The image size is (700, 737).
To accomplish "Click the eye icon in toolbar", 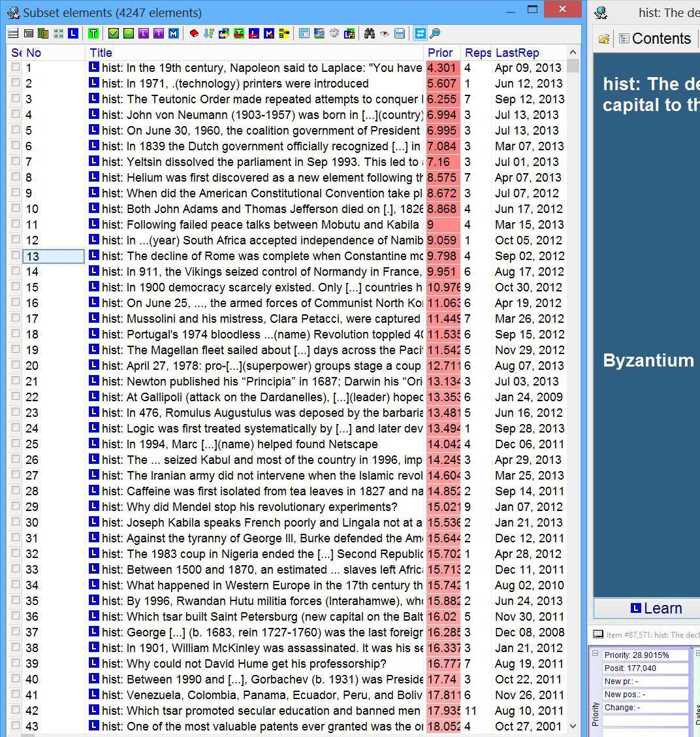I will (x=385, y=33).
